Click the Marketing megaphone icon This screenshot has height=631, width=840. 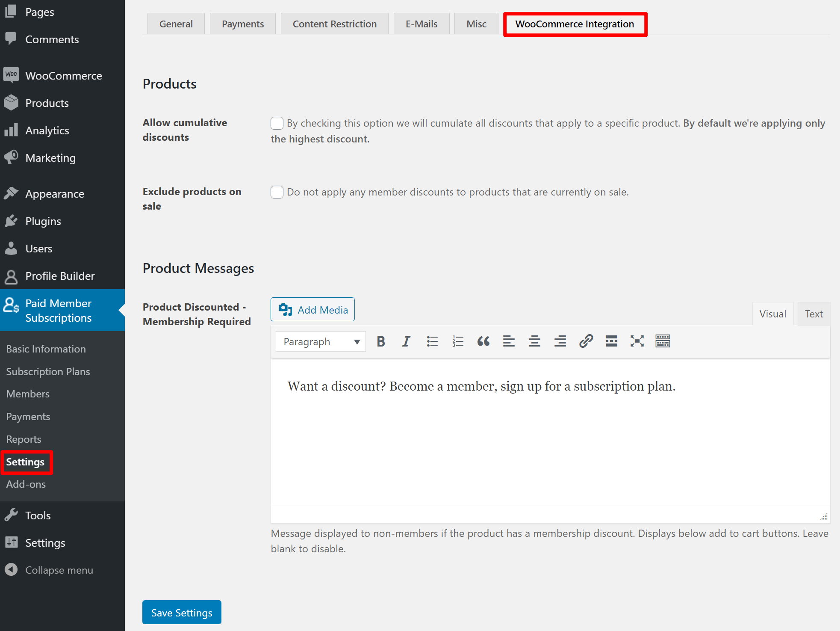click(x=11, y=157)
